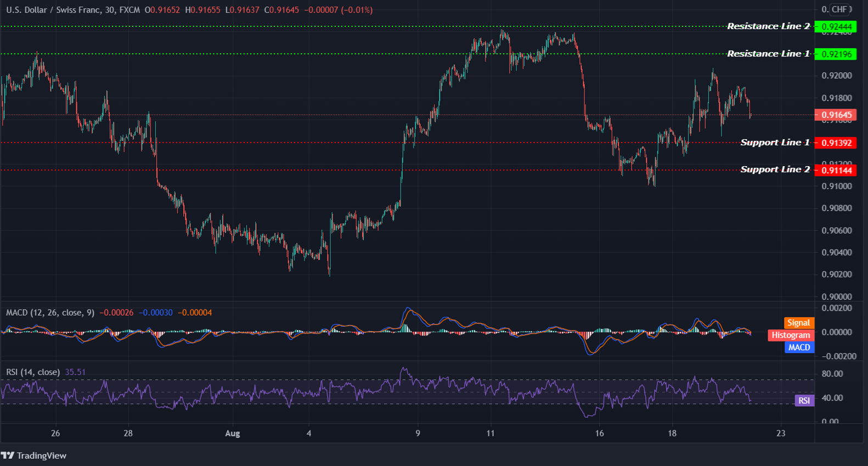Viewport: 868px width, 466px height.
Task: Select the Resistance Line 1 text
Action: [x=768, y=54]
